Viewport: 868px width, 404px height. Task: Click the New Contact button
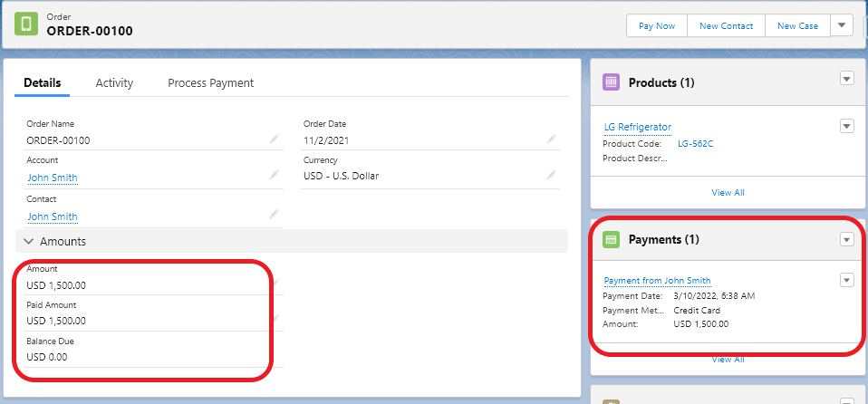click(727, 26)
